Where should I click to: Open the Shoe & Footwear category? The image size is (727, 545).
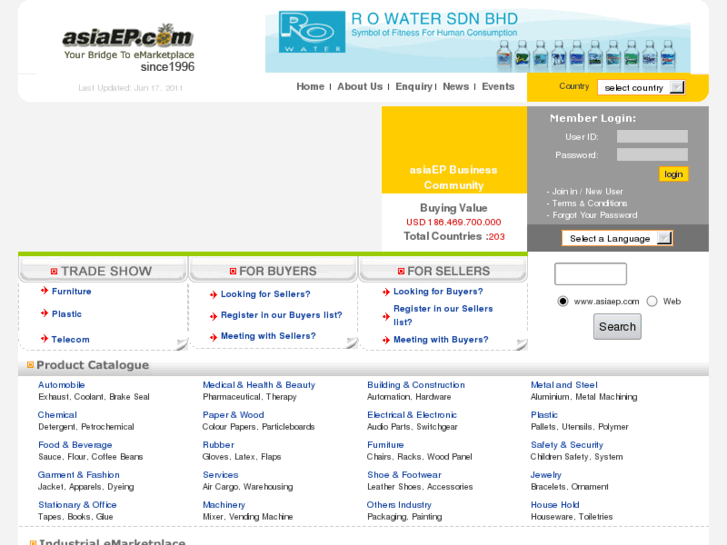click(404, 475)
